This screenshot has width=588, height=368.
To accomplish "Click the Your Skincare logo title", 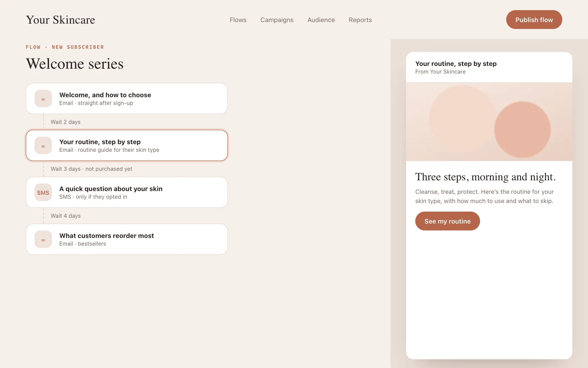I will tap(61, 20).
